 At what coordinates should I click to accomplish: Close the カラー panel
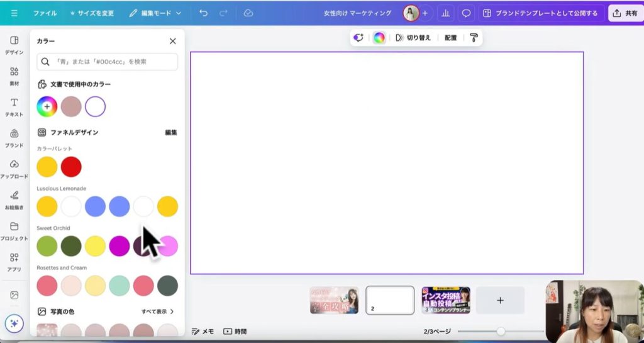click(x=172, y=41)
